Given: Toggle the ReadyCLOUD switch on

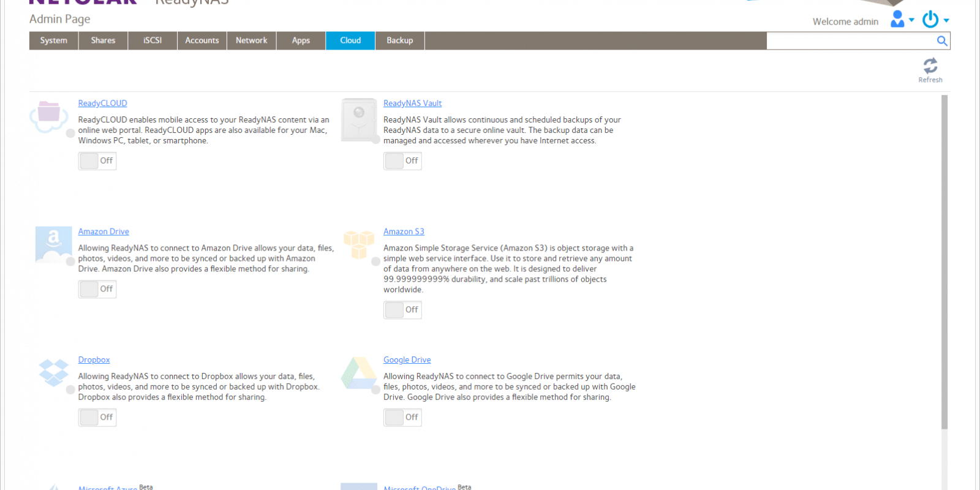Looking at the screenshot, I should 97,161.
